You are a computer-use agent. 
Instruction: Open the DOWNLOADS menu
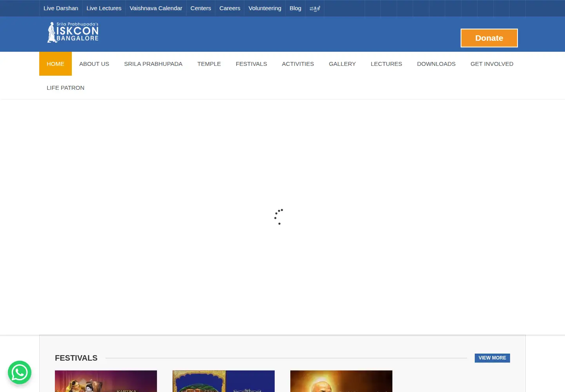coord(436,64)
